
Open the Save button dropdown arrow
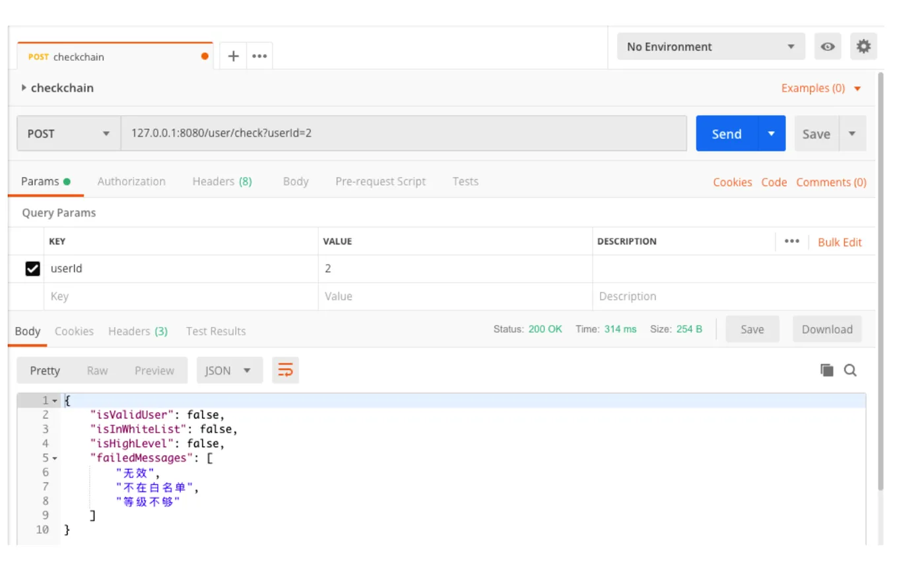tap(852, 133)
